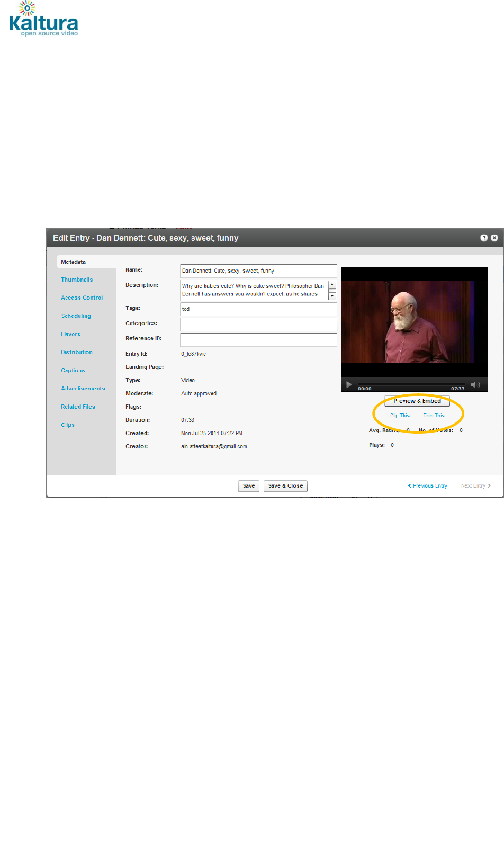504x846 pixels.
Task: Select the Related Files tab
Action: pos(78,407)
